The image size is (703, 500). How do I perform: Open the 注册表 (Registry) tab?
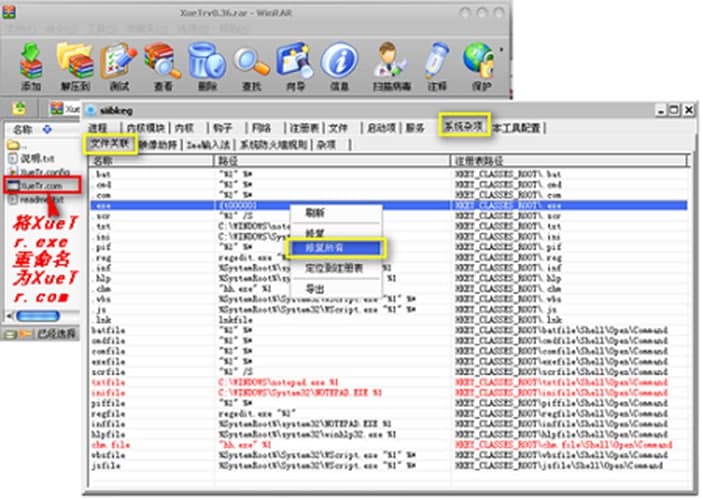point(304,128)
